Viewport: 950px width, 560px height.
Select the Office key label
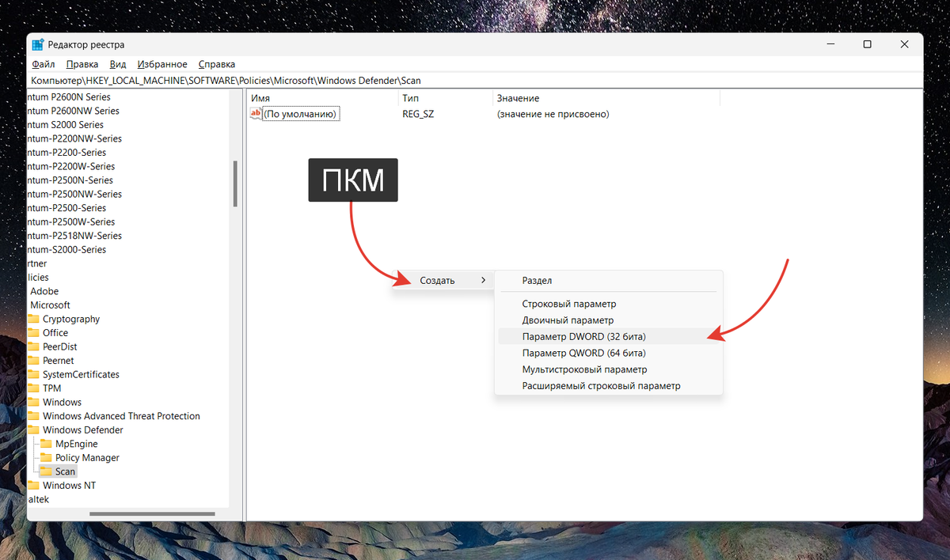pyautogui.click(x=55, y=333)
